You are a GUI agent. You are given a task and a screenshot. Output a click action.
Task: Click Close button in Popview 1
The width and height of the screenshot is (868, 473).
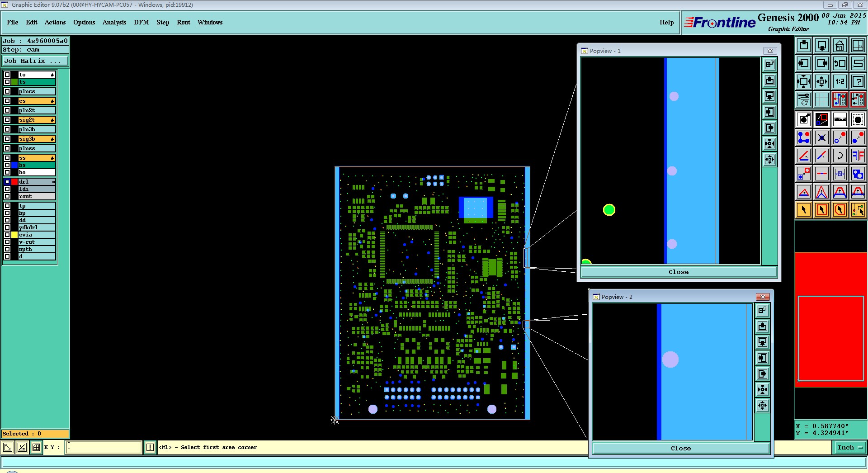pos(679,272)
